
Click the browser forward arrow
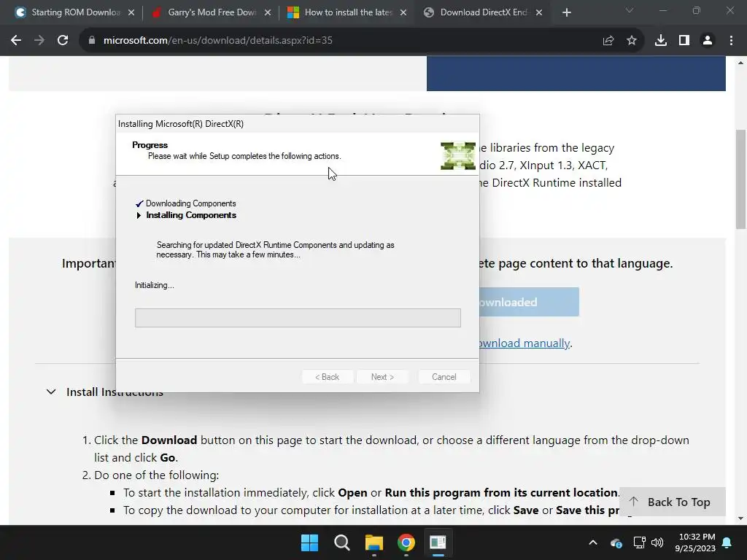click(x=39, y=41)
